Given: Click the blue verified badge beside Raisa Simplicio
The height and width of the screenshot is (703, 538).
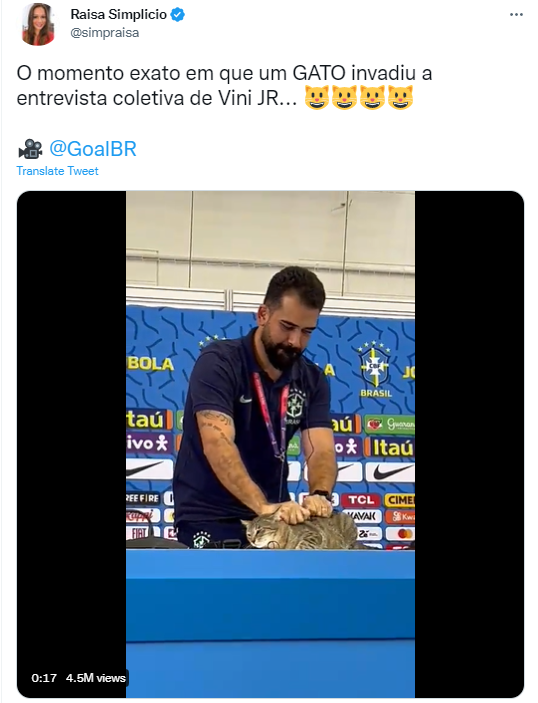Looking at the screenshot, I should pos(178,15).
